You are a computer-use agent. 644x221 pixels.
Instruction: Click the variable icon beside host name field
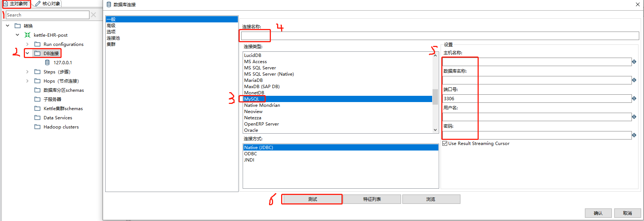634,62
